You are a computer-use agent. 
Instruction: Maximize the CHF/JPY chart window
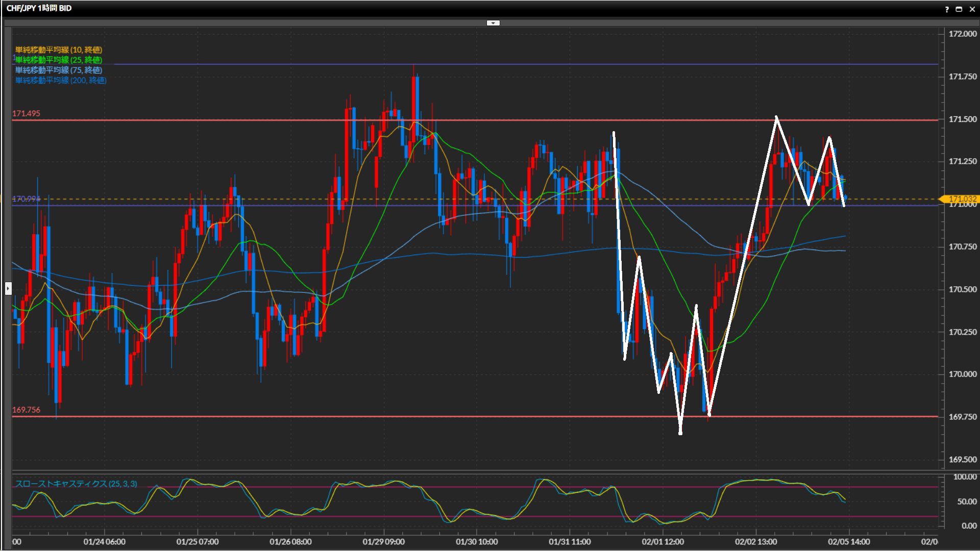click(x=959, y=9)
